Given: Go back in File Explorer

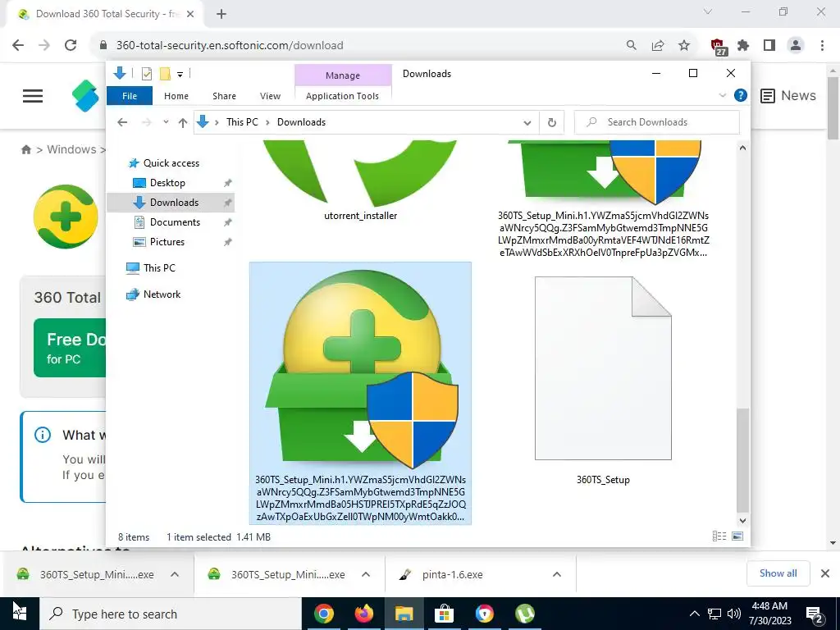Looking at the screenshot, I should (x=122, y=122).
